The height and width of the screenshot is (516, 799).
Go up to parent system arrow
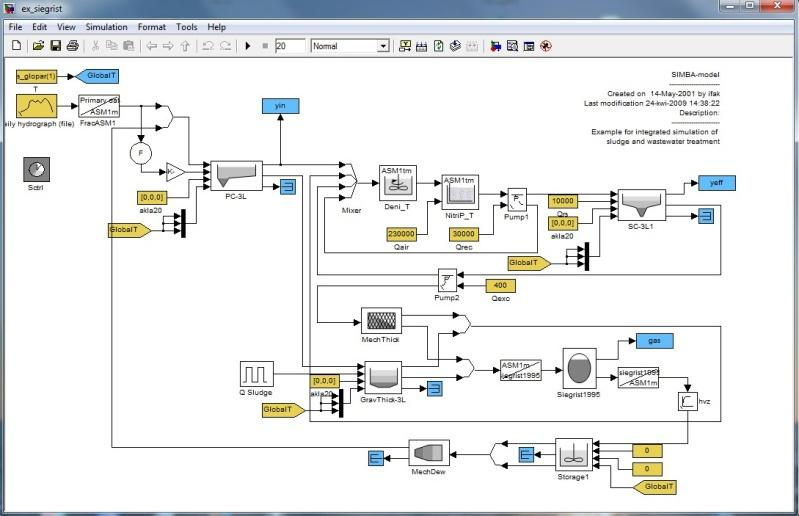pyautogui.click(x=185, y=46)
